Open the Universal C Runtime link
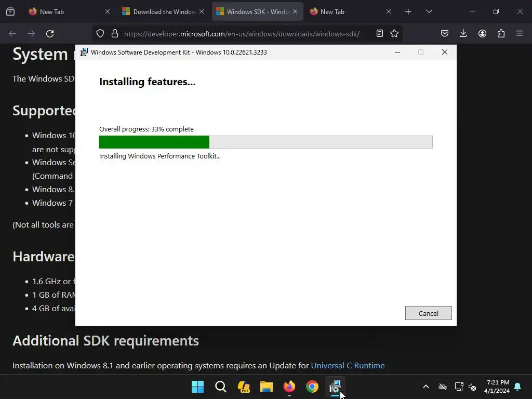Image resolution: width=532 pixels, height=399 pixels. pos(348,365)
